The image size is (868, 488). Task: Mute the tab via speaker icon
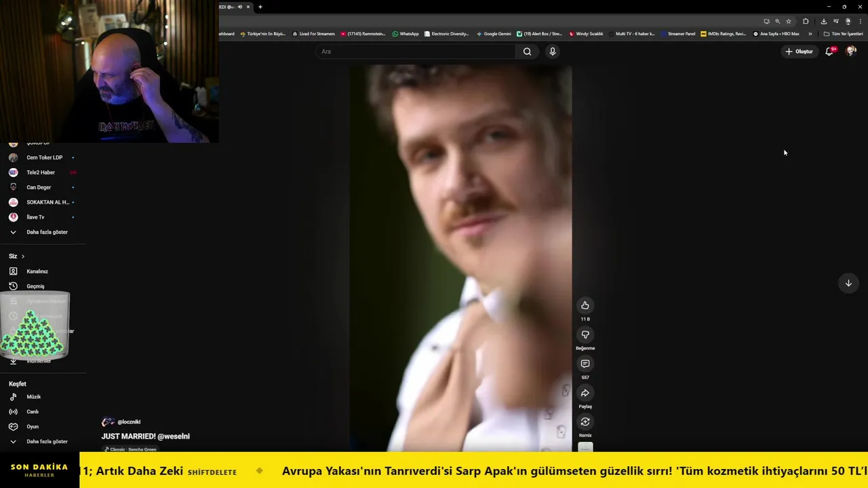[x=239, y=7]
